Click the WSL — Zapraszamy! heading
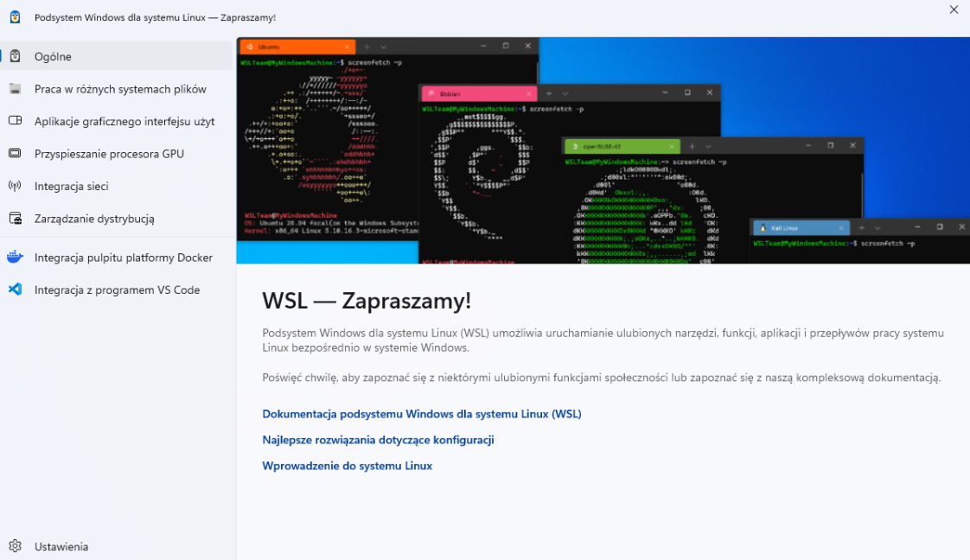This screenshot has height=560, width=970. [367, 301]
